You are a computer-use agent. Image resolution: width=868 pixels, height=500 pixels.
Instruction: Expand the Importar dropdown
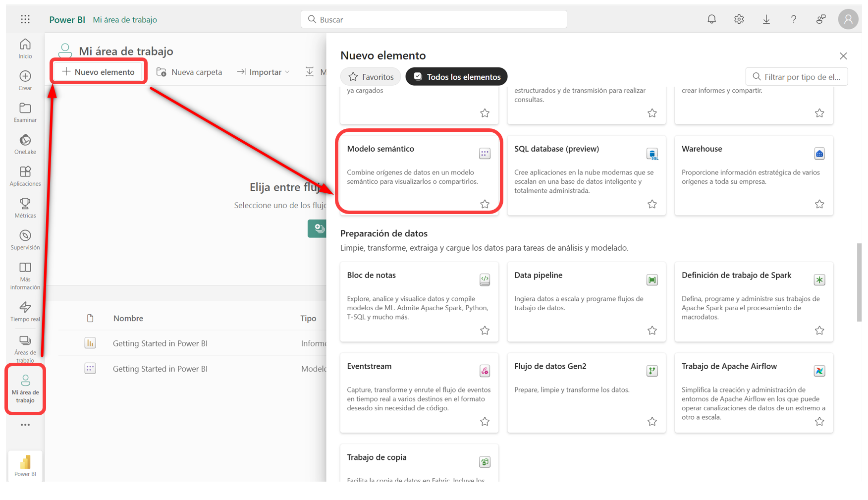(263, 72)
